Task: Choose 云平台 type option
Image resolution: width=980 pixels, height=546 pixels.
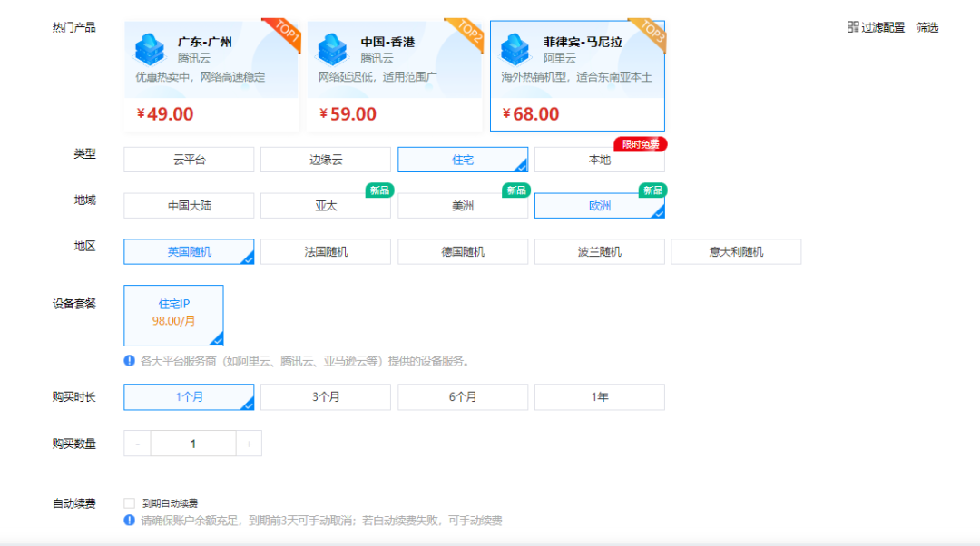Action: [x=189, y=160]
